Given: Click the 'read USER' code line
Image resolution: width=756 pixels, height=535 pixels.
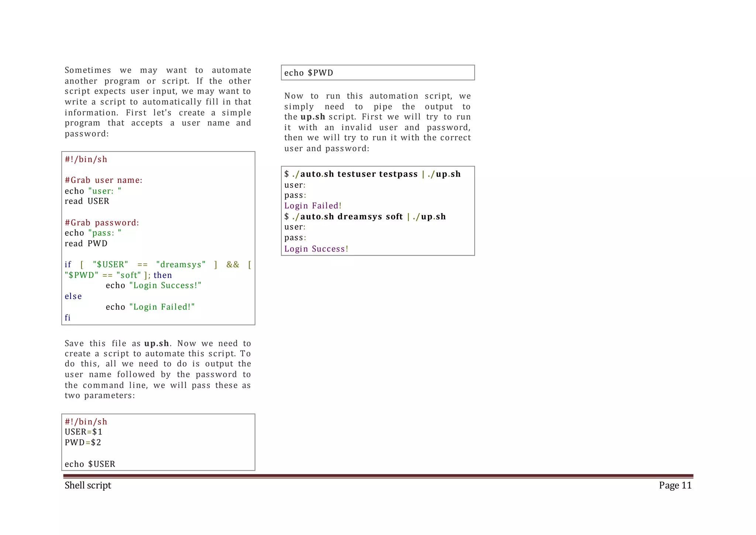Looking at the screenshot, I should click(x=87, y=201).
